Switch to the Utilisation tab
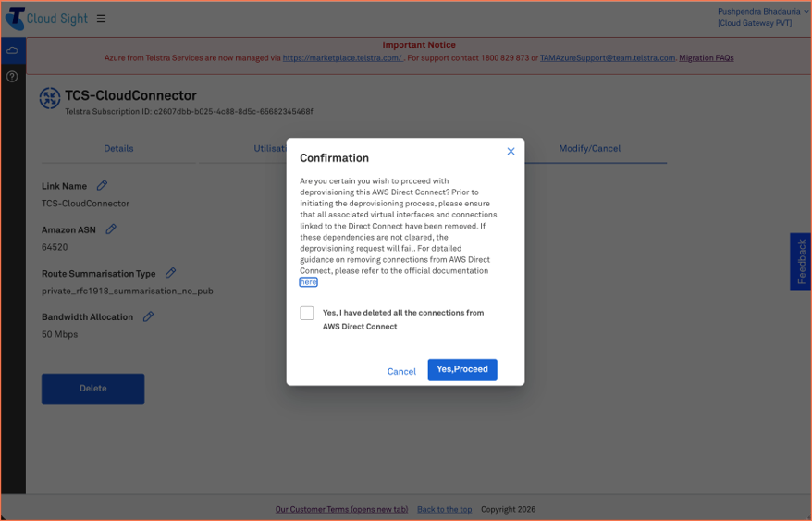Viewport: 812px width, 521px height. [269, 149]
